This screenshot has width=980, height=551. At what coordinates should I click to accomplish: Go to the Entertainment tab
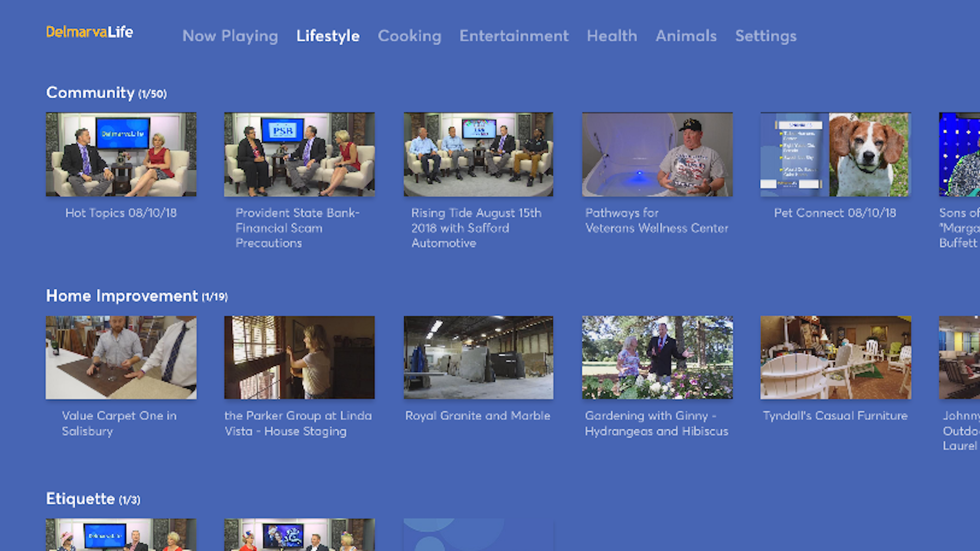coord(514,36)
